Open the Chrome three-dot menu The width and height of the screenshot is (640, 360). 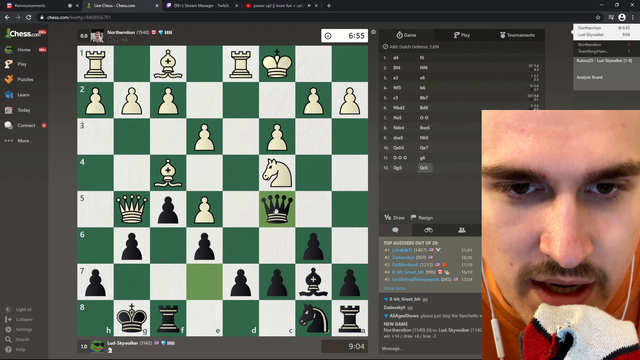(633, 17)
